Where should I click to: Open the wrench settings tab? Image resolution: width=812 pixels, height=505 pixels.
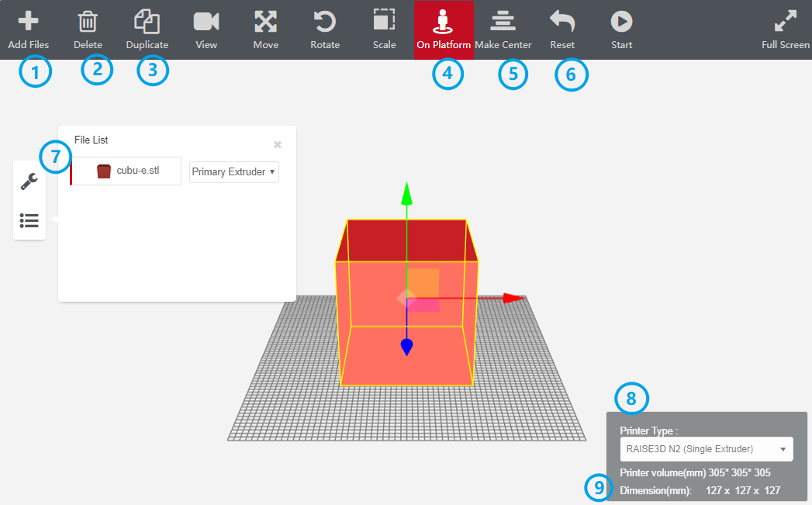click(x=29, y=182)
